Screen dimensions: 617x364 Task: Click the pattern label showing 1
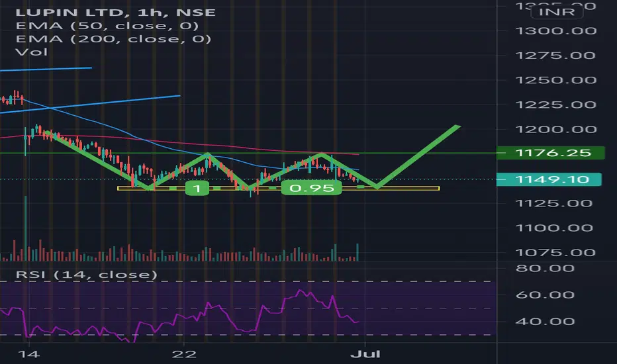point(197,189)
